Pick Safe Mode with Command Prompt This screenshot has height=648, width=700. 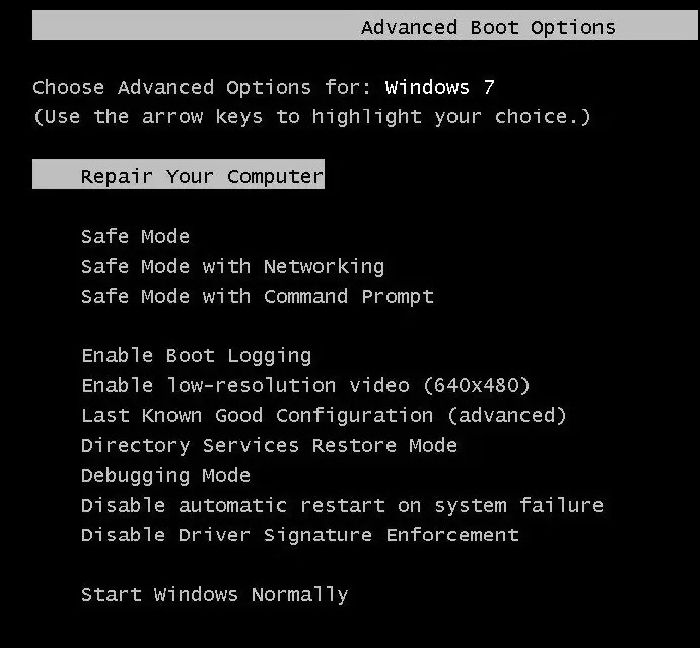pyautogui.click(x=257, y=297)
